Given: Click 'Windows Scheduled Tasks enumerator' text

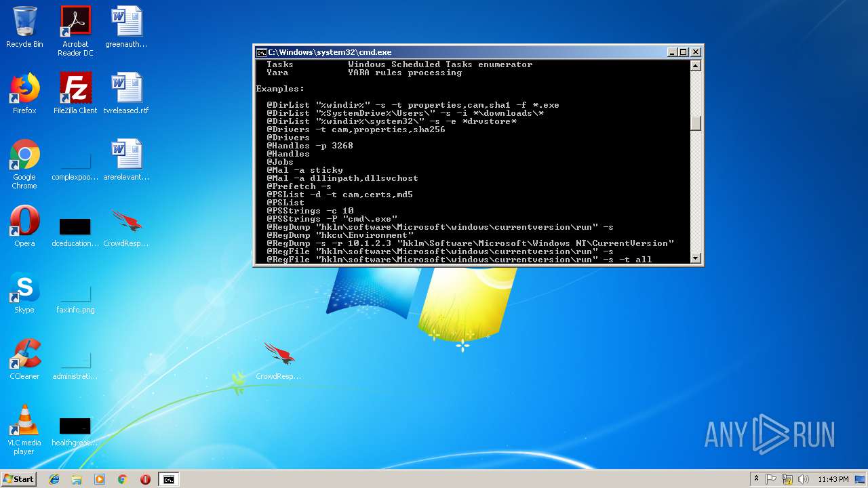Looking at the screenshot, I should [440, 64].
